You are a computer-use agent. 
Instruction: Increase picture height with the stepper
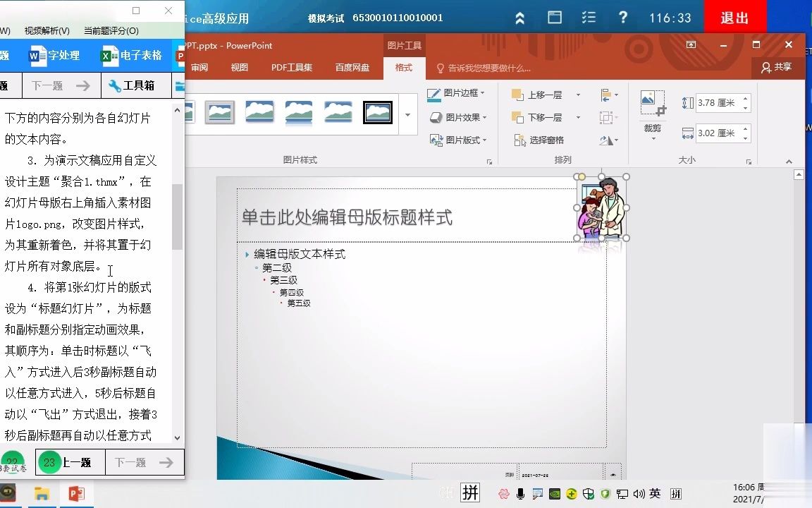click(x=745, y=99)
